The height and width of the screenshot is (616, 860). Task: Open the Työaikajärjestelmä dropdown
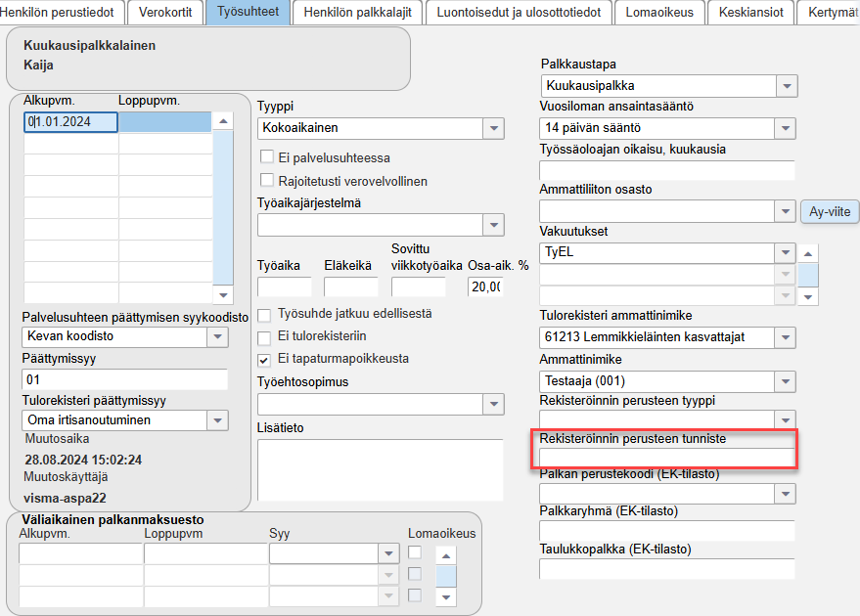click(x=494, y=224)
